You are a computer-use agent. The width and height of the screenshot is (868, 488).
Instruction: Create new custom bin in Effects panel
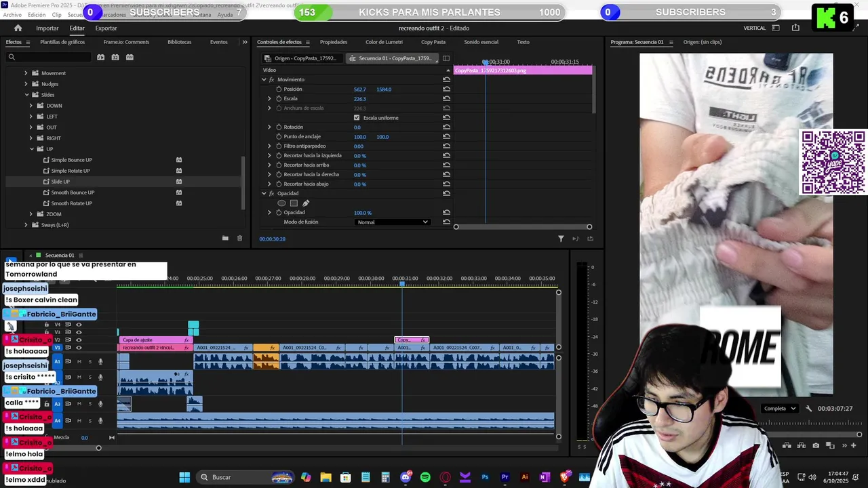(225, 239)
